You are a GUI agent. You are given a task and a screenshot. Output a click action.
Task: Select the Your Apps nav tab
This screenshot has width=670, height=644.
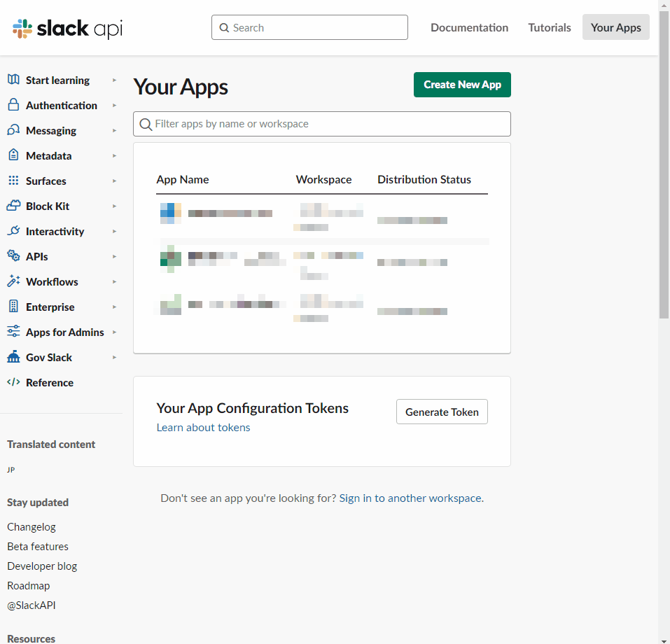615,27
